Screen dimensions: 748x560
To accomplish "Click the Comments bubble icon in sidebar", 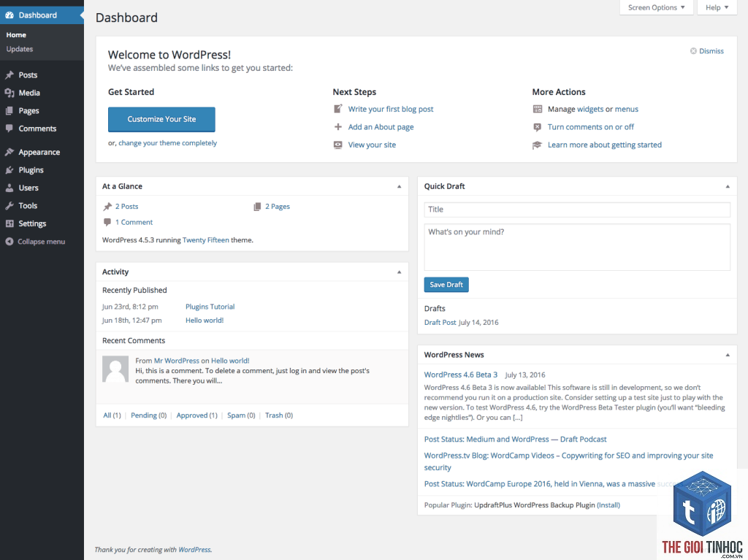I will (9, 129).
